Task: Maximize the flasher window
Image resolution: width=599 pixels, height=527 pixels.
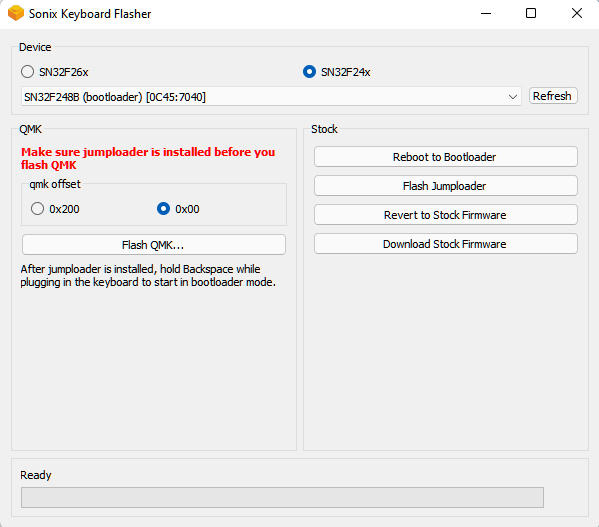Action: click(531, 14)
